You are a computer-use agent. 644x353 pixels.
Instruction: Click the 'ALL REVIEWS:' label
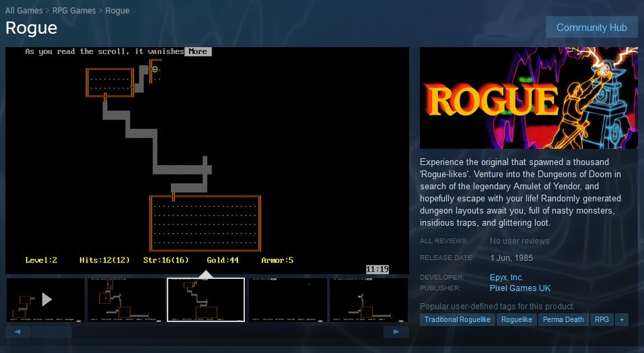click(443, 241)
